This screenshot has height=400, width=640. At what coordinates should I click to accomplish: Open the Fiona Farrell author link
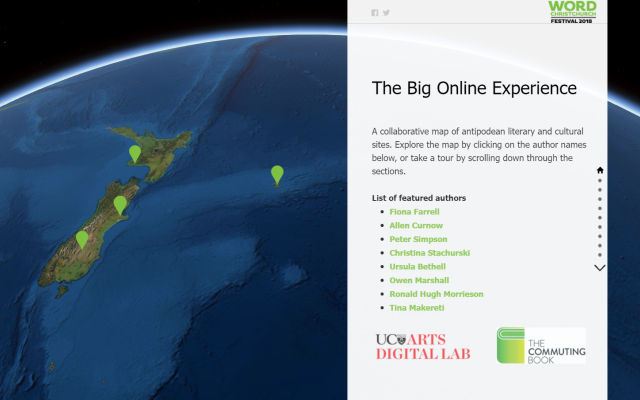click(x=414, y=212)
